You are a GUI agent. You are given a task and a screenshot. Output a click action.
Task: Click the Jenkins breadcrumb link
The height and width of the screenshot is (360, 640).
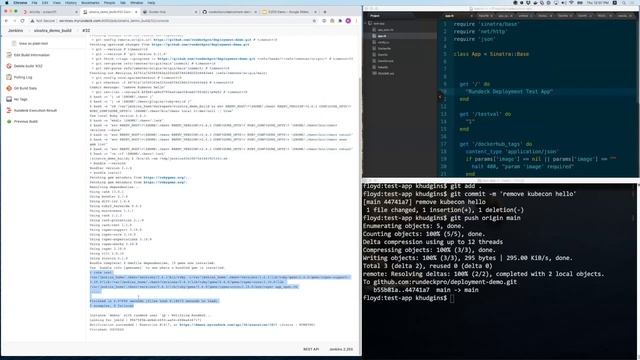[16, 31]
